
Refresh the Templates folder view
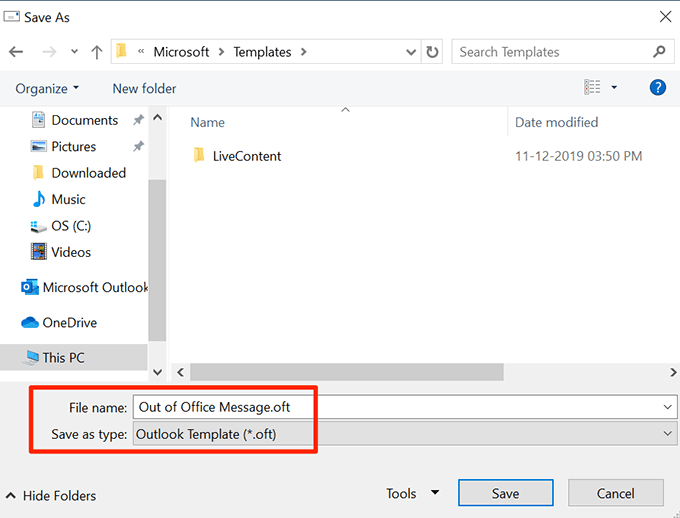tap(432, 52)
